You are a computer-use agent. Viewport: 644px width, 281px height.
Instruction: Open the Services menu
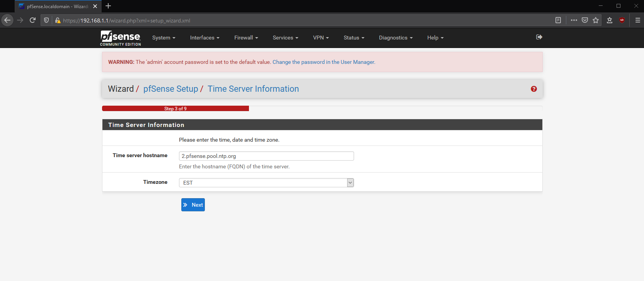[285, 38]
